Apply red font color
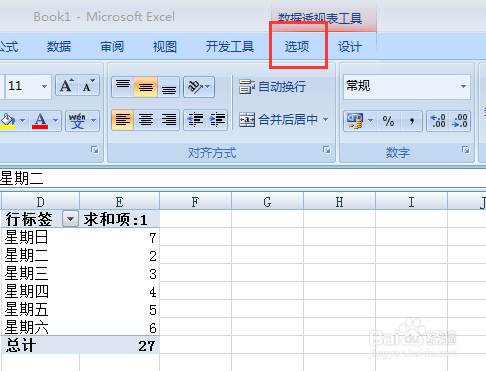This screenshot has height=371, width=486. (40, 120)
